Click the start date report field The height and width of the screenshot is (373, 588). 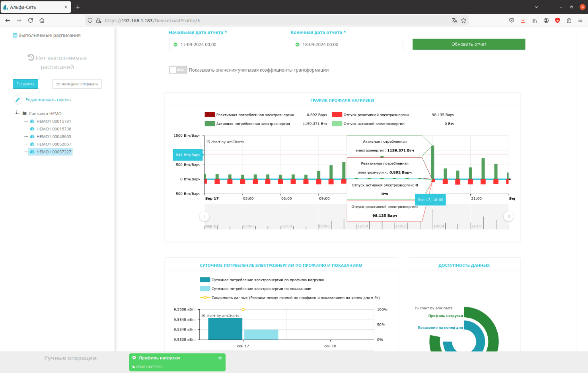225,45
